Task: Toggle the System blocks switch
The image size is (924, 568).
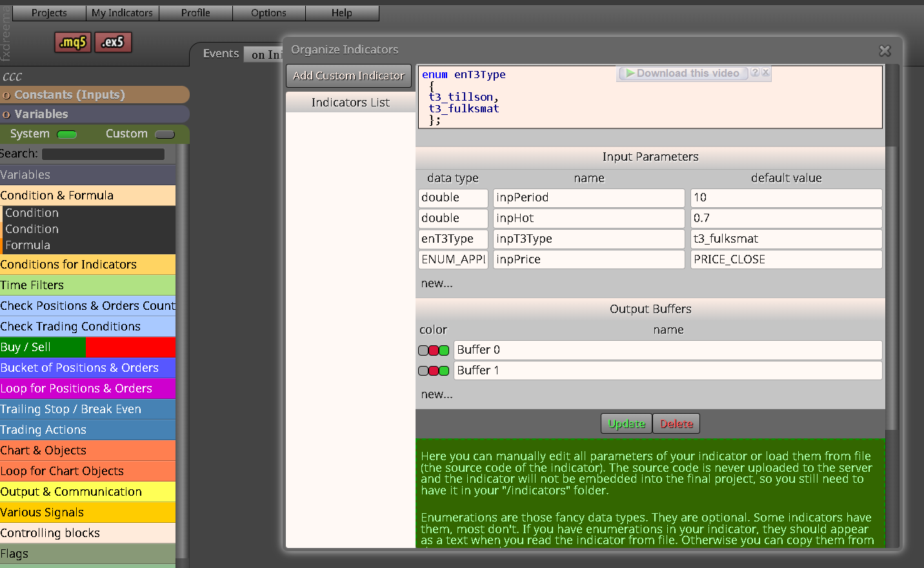Action: point(67,135)
